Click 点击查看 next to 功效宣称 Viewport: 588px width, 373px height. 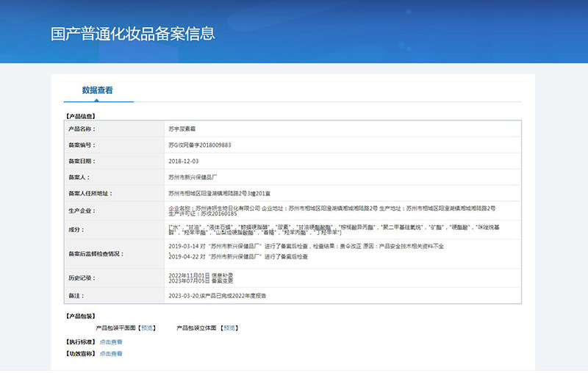coord(111,353)
